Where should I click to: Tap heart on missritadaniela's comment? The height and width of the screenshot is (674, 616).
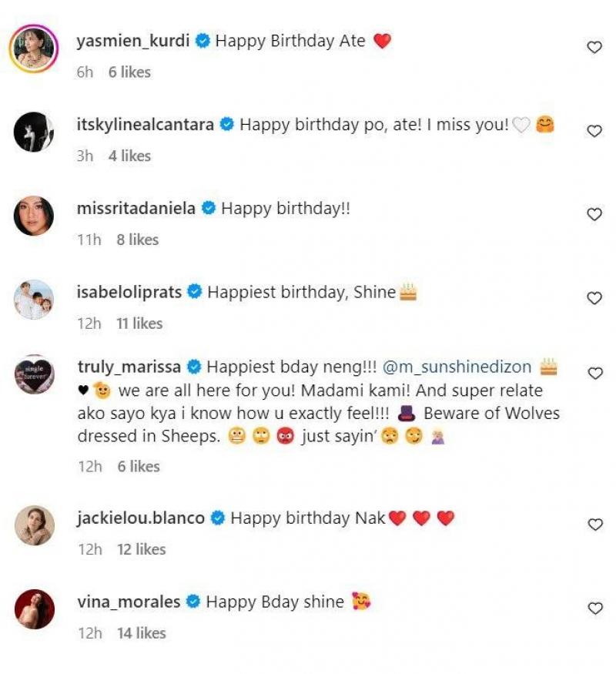coord(594,215)
